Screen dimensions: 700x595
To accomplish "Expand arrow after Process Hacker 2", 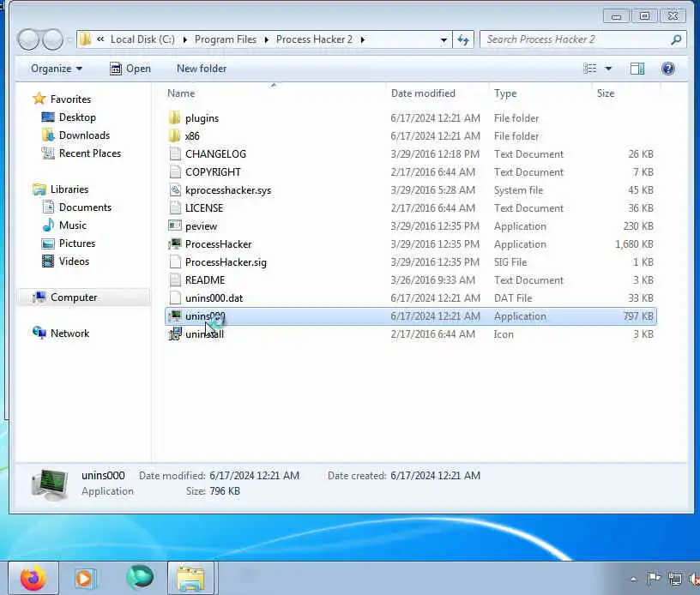I will coord(363,40).
